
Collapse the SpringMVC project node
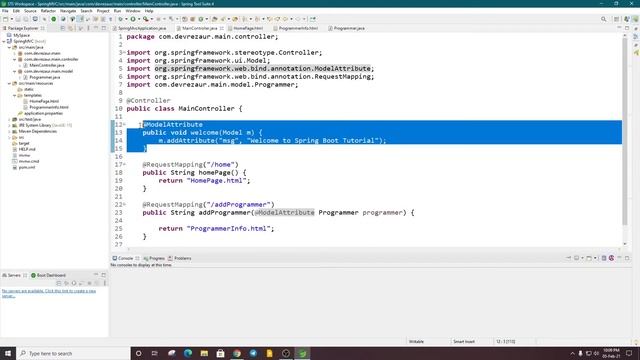[x=4, y=41]
